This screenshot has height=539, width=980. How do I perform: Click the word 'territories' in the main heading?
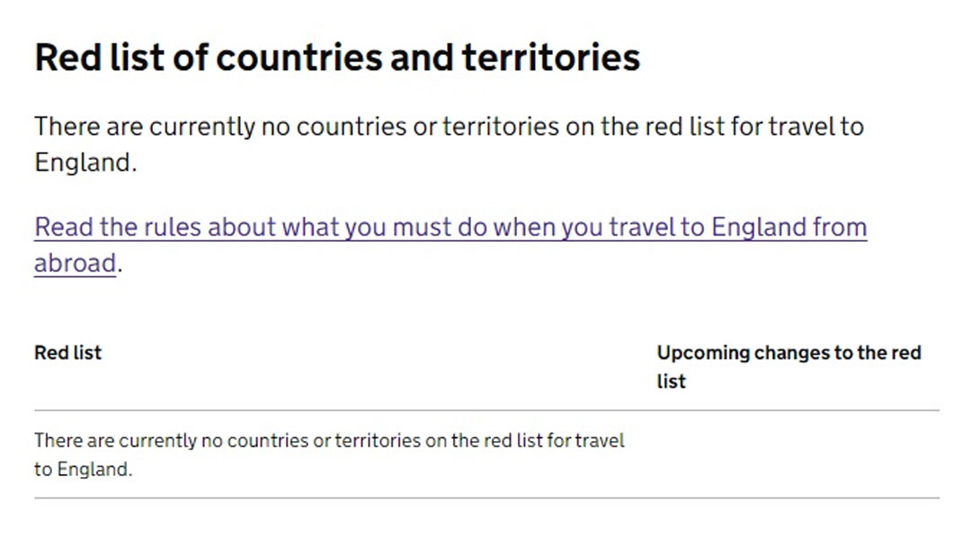(551, 57)
